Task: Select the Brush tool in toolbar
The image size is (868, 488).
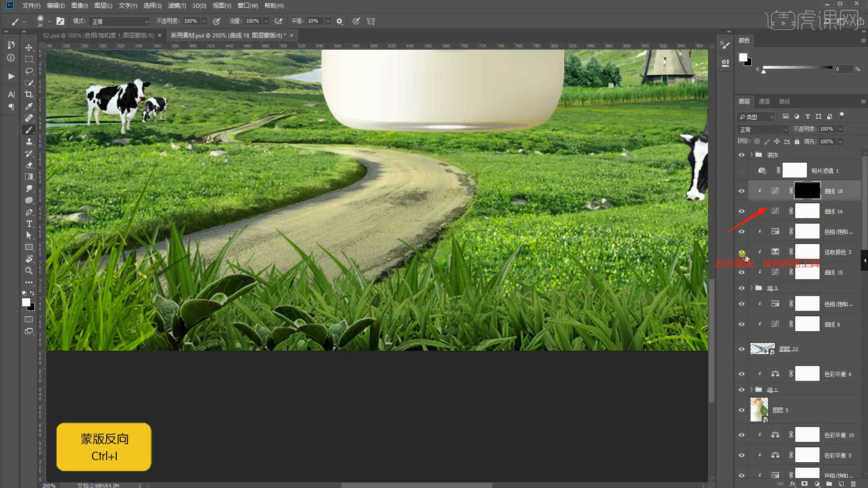Action: click(29, 130)
